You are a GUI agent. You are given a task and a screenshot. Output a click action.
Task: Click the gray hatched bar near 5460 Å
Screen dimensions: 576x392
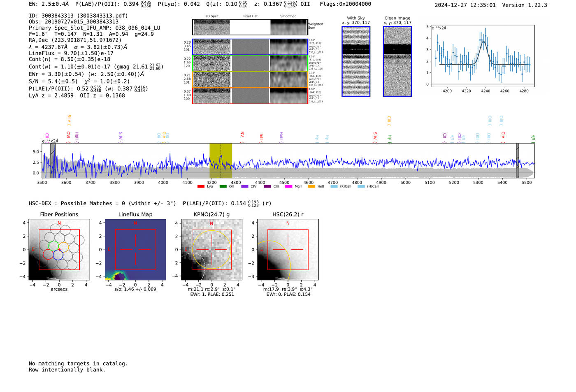(517, 160)
